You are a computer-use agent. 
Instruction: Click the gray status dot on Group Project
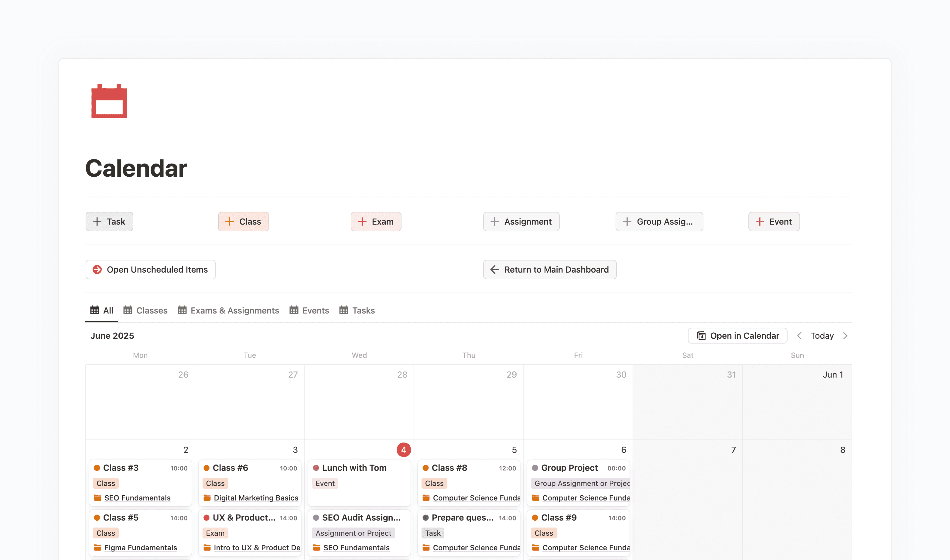click(x=535, y=468)
